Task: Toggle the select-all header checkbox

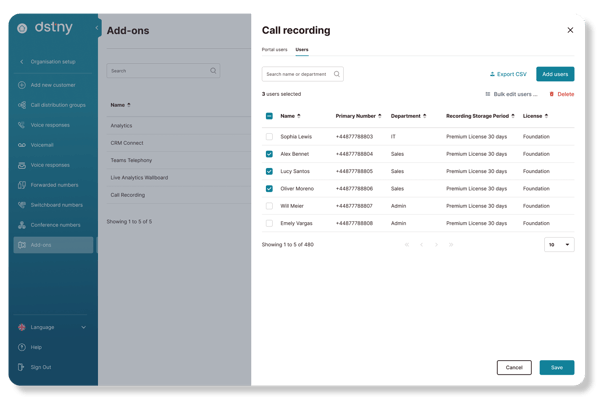Action: point(269,116)
